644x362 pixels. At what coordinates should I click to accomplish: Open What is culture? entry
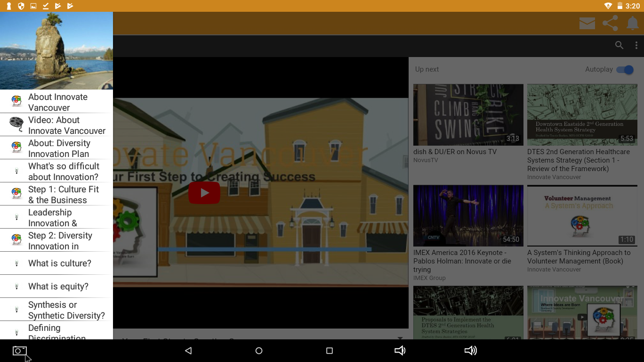pyautogui.click(x=56, y=263)
